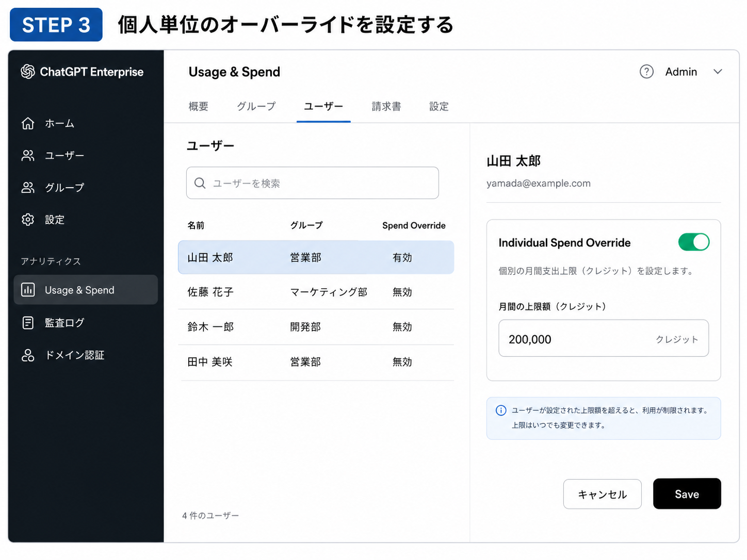Open help via question mark icon
This screenshot has height=560, width=747.
(646, 72)
